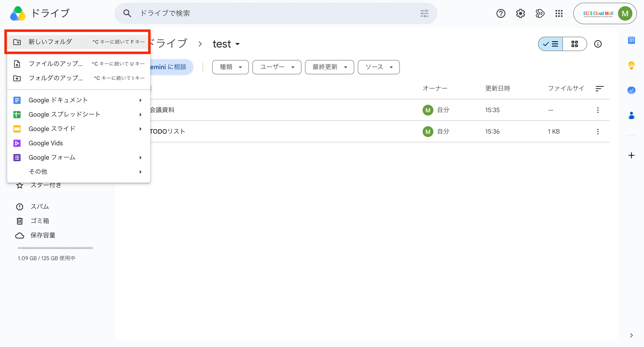This screenshot has height=347, width=644.
Task: Click the Google Drive logo
Action: tap(18, 13)
